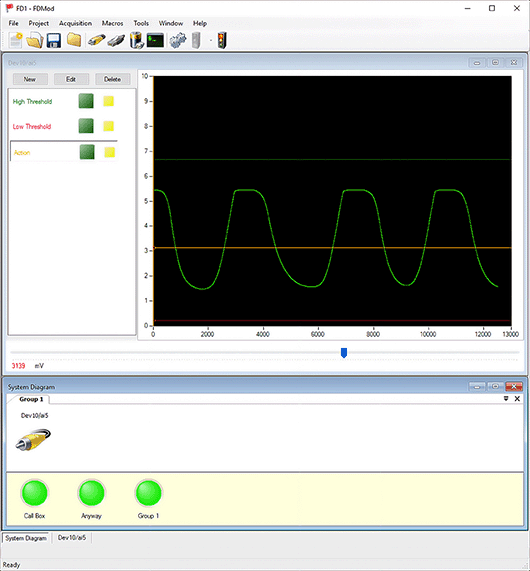Image resolution: width=530 pixels, height=571 pixels.
Task: Open the Macros menu
Action: (x=112, y=23)
